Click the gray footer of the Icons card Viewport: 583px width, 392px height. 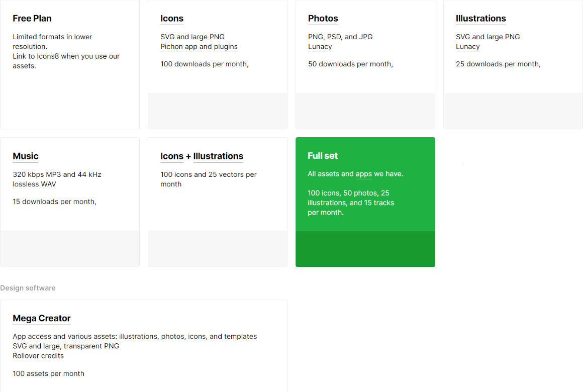coord(218,111)
